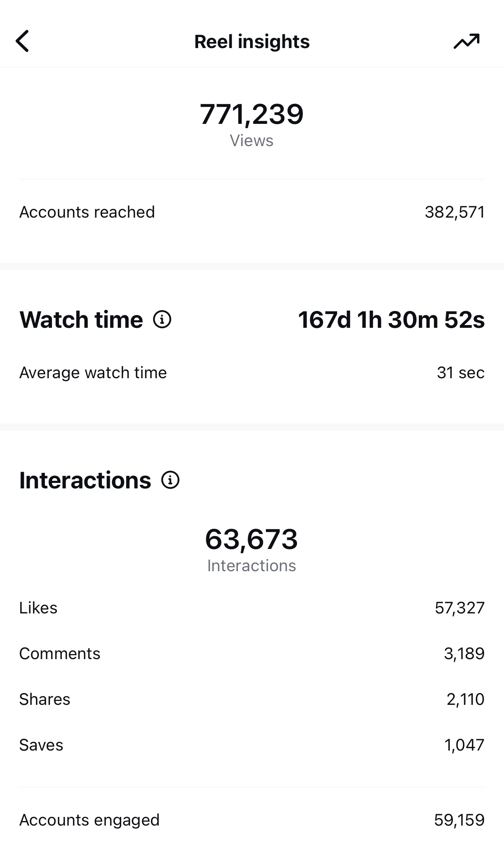This screenshot has height=858, width=504.
Task: Tap the 31 sec value
Action: 461,373
